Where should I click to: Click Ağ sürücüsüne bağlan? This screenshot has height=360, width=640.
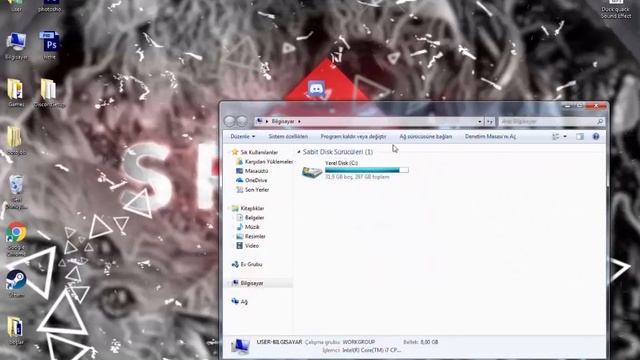click(x=426, y=137)
